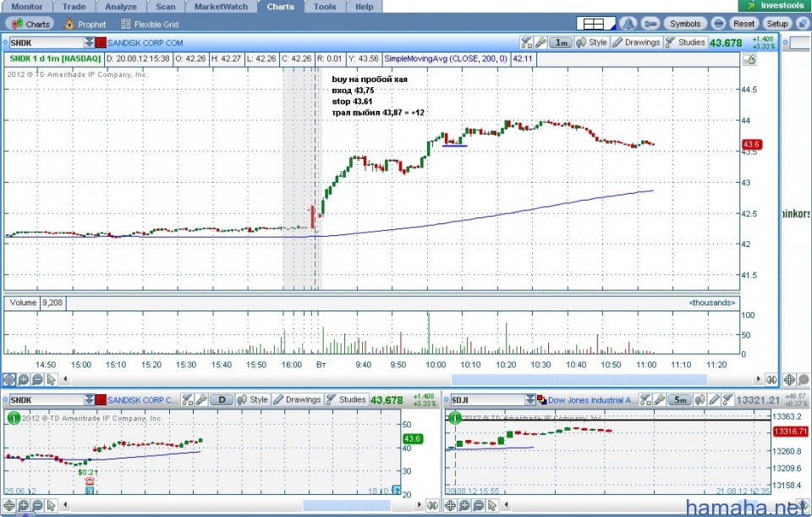Open Studies menu in bottom-left chart
This screenshot has height=517, width=812.
pyautogui.click(x=347, y=399)
